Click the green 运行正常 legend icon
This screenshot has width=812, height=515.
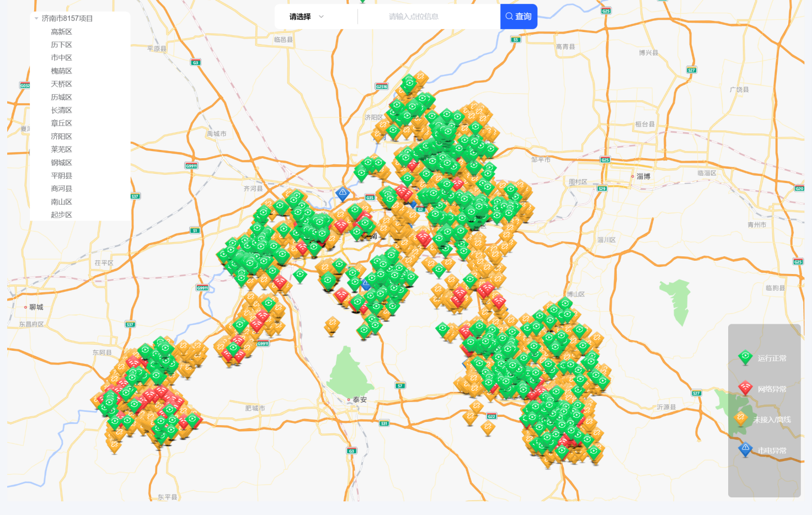pyautogui.click(x=745, y=357)
